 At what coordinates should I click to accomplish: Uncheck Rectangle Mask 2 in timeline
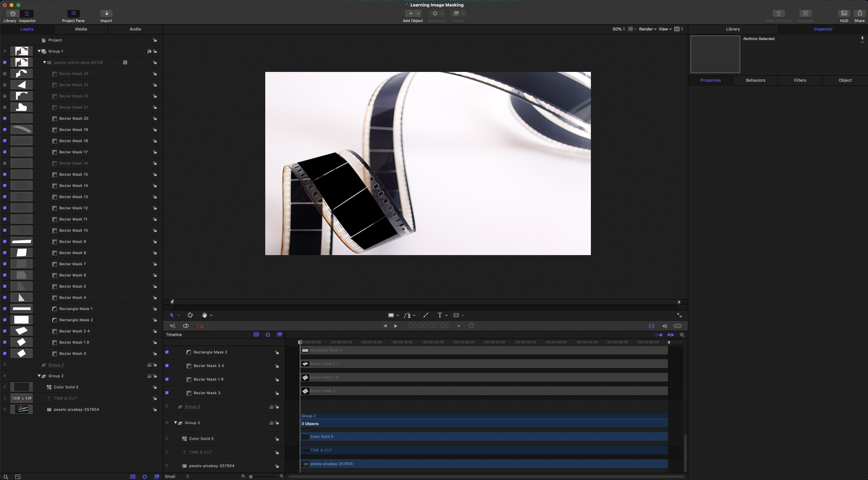pyautogui.click(x=167, y=352)
